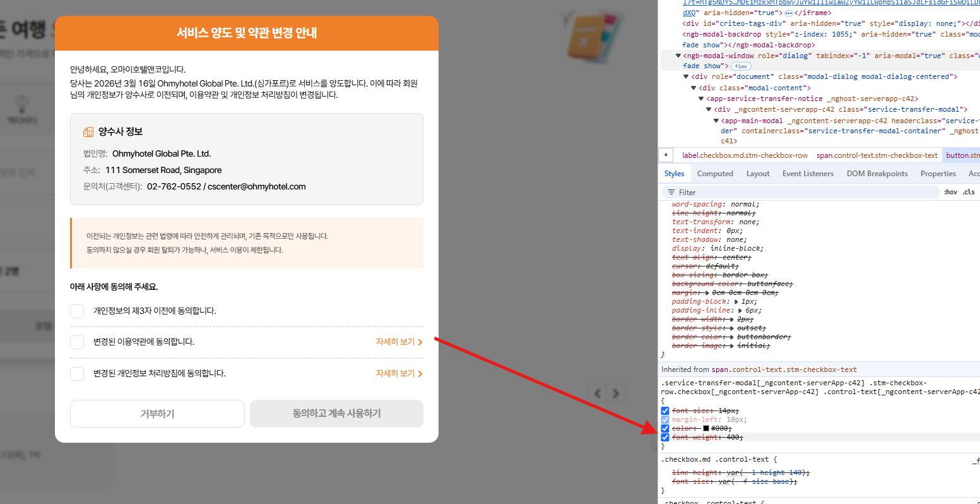980x504 pixels.
Task: Check the revised terms of use consent box
Action: pyautogui.click(x=77, y=342)
